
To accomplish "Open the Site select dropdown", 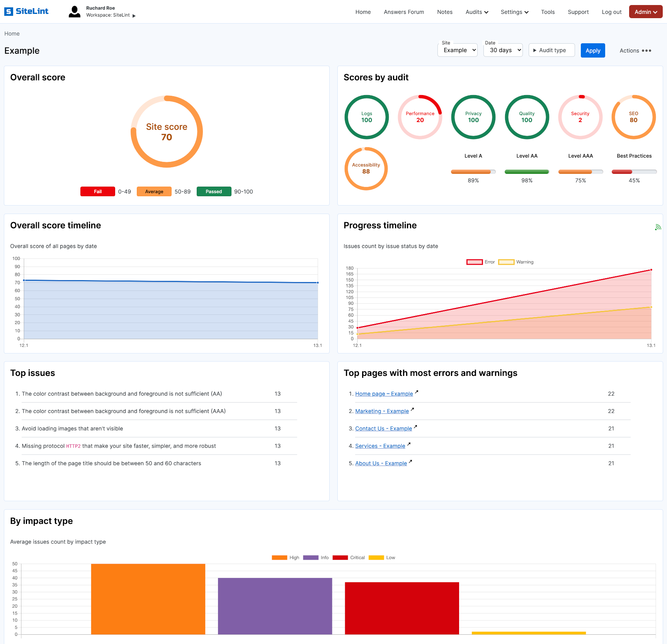I will click(x=458, y=50).
